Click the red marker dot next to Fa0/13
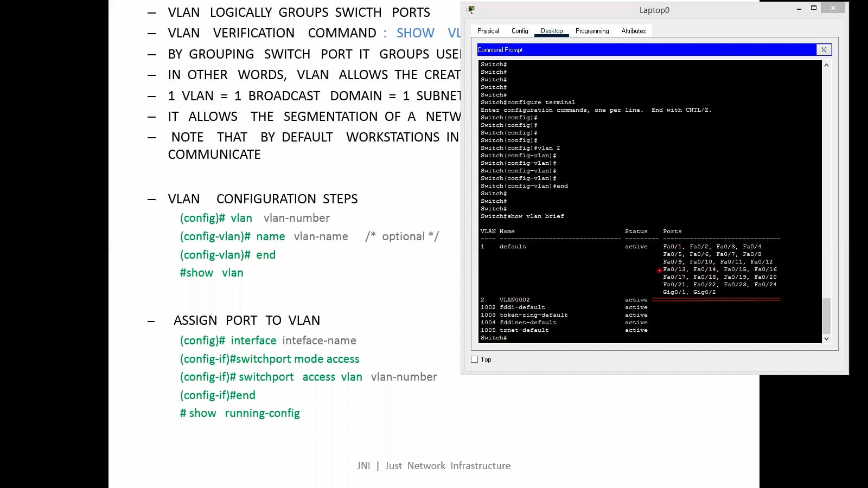Viewport: 868px width, 488px height. (659, 269)
